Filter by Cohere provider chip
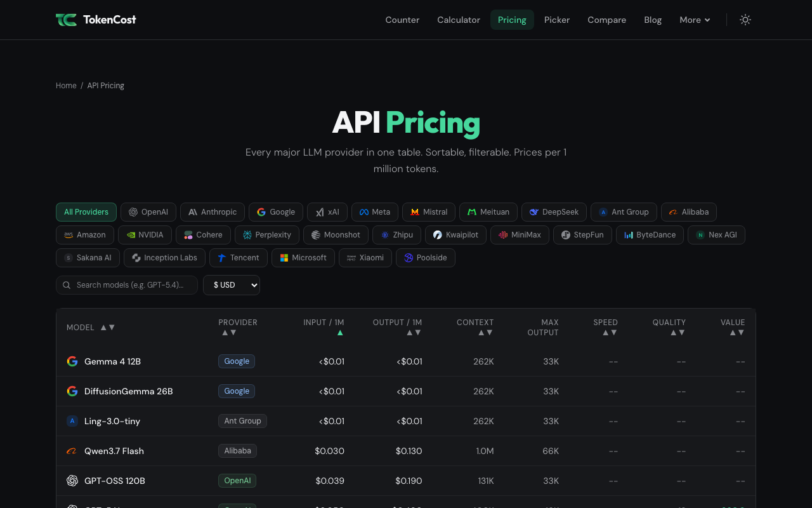 [203, 235]
